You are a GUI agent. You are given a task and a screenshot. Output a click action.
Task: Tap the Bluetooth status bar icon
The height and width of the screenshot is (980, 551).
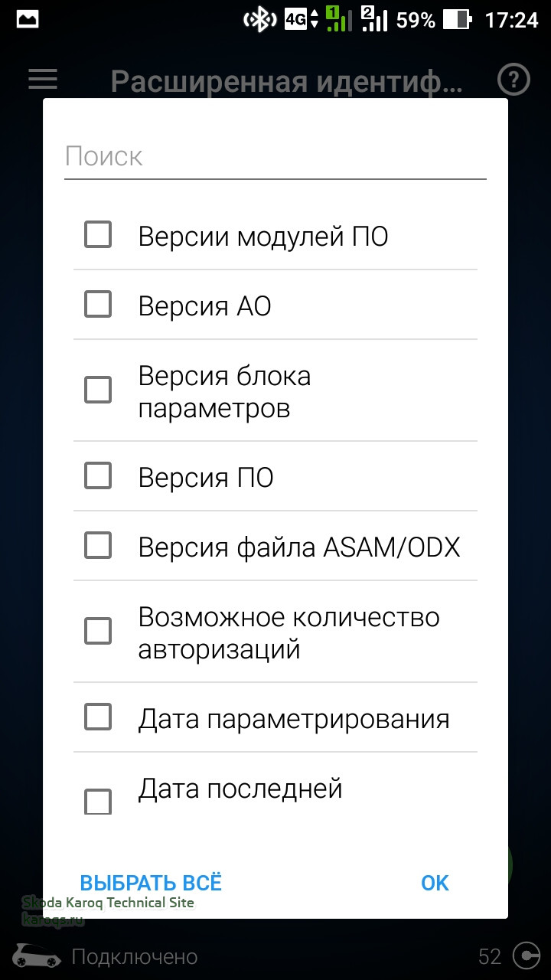click(x=259, y=20)
